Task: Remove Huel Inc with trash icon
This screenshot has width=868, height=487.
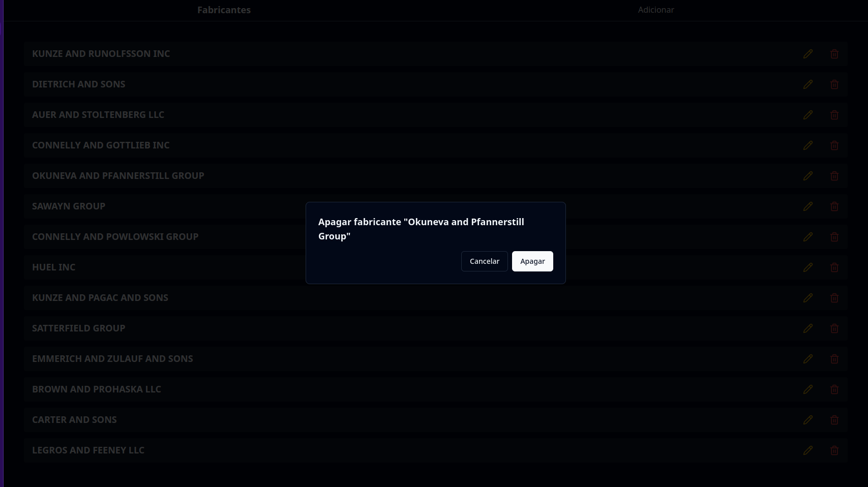Action: click(834, 267)
